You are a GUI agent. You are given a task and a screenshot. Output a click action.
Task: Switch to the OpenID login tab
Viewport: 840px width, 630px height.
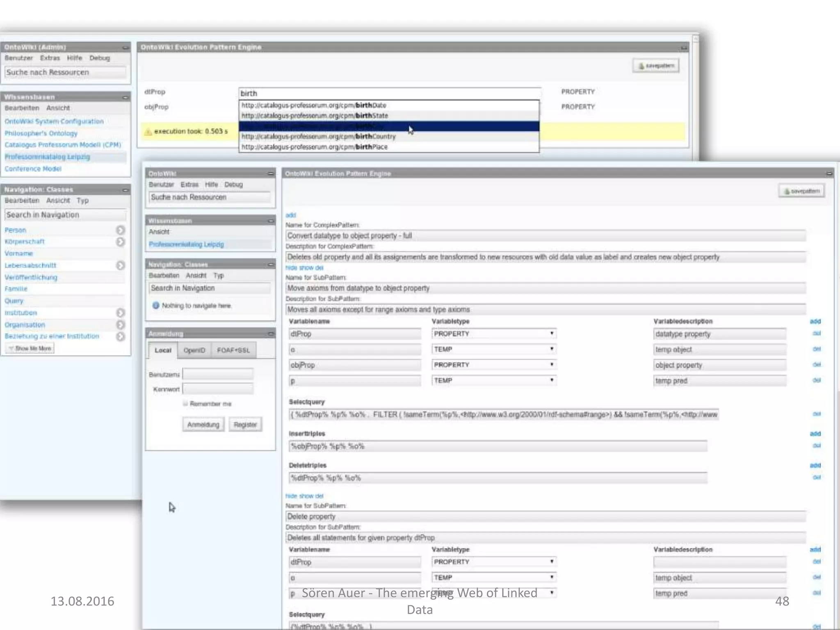pyautogui.click(x=194, y=350)
